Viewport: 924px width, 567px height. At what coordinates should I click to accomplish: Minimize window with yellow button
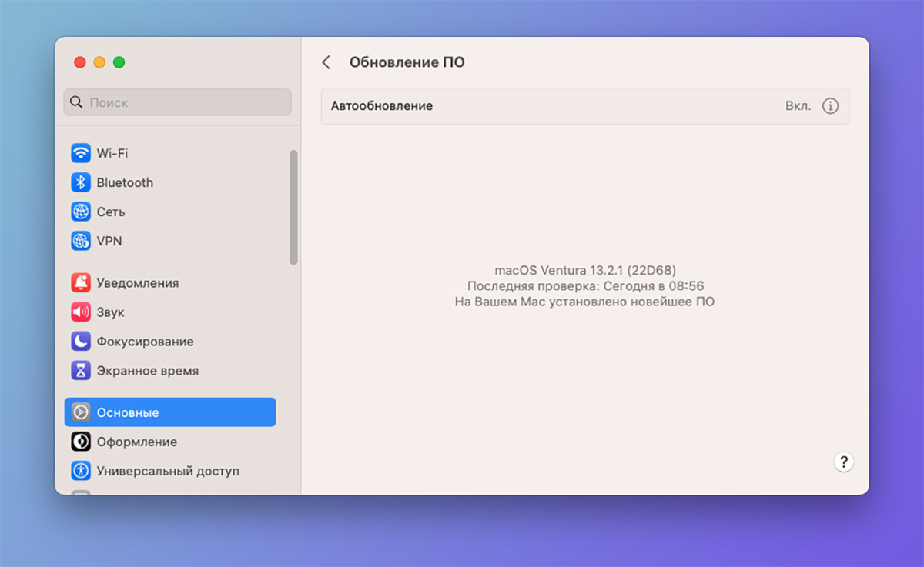pyautogui.click(x=99, y=62)
